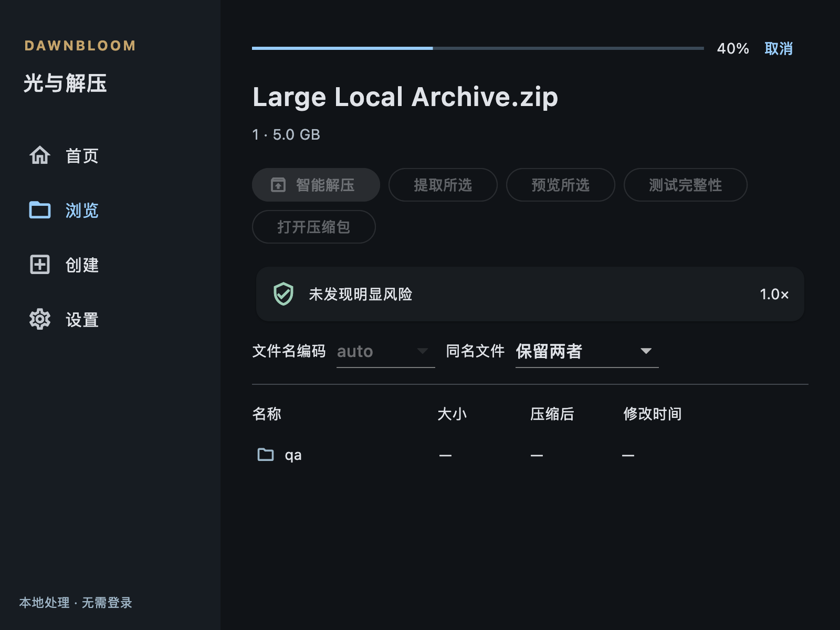Click the 光与解压 app title
840x630 pixels.
[x=65, y=83]
